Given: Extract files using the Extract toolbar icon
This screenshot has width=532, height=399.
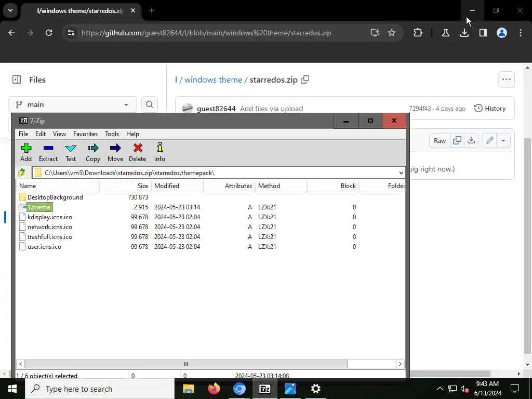Looking at the screenshot, I should tap(48, 152).
